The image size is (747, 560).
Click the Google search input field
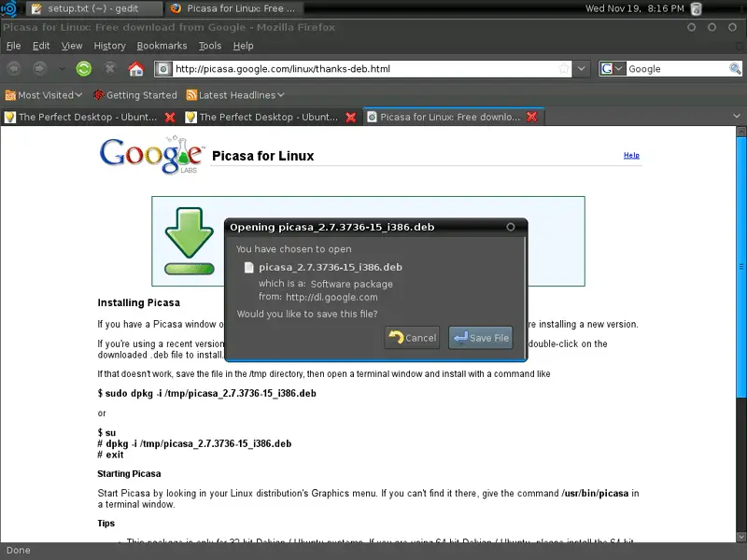coord(677,69)
